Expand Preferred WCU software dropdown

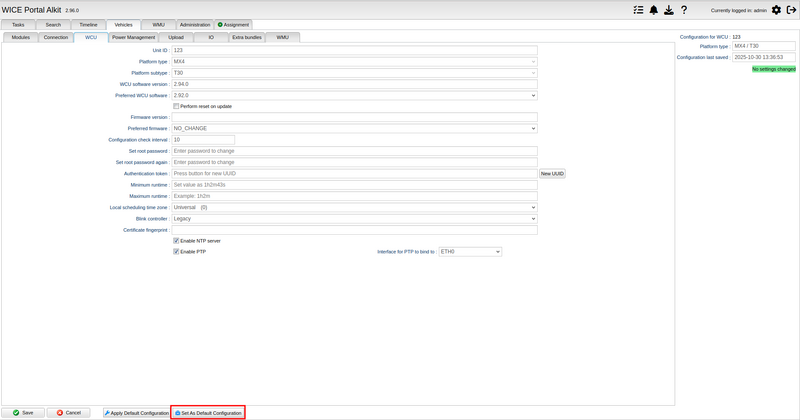354,95
